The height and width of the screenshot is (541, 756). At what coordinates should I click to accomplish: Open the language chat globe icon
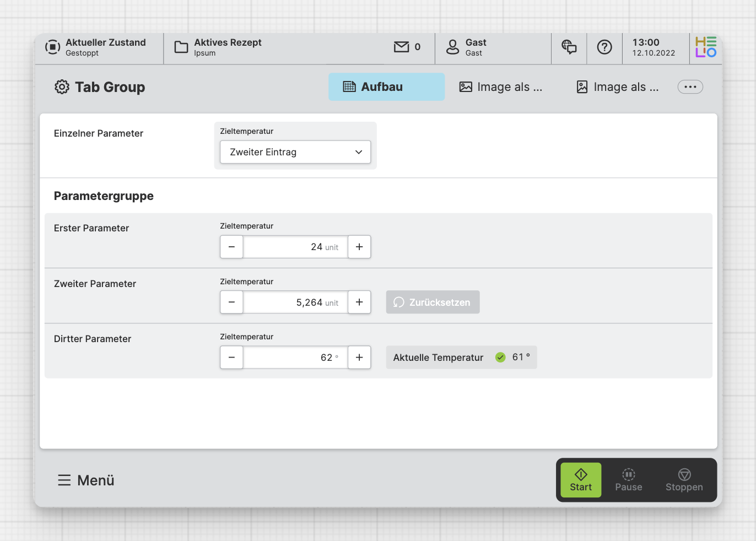coord(569,47)
